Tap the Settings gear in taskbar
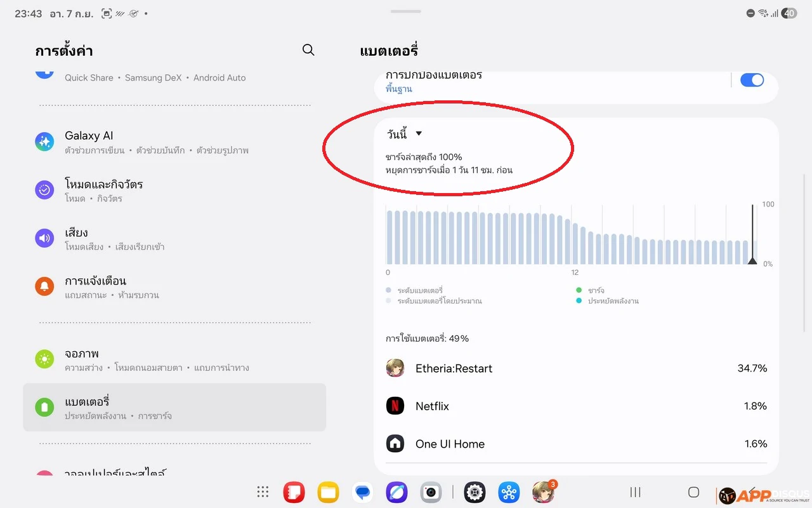This screenshot has width=812, height=508. click(x=475, y=492)
